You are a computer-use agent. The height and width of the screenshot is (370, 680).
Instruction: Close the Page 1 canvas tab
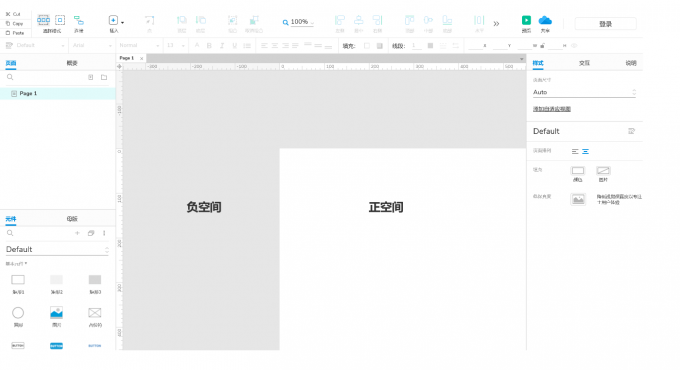141,58
